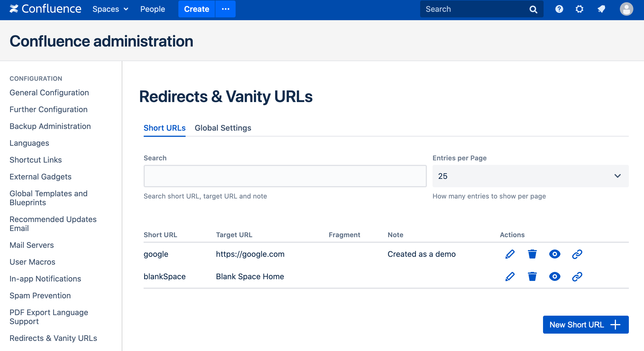Image resolution: width=644 pixels, height=351 pixels.
Task: Open the notifications icon in header
Action: (x=601, y=9)
